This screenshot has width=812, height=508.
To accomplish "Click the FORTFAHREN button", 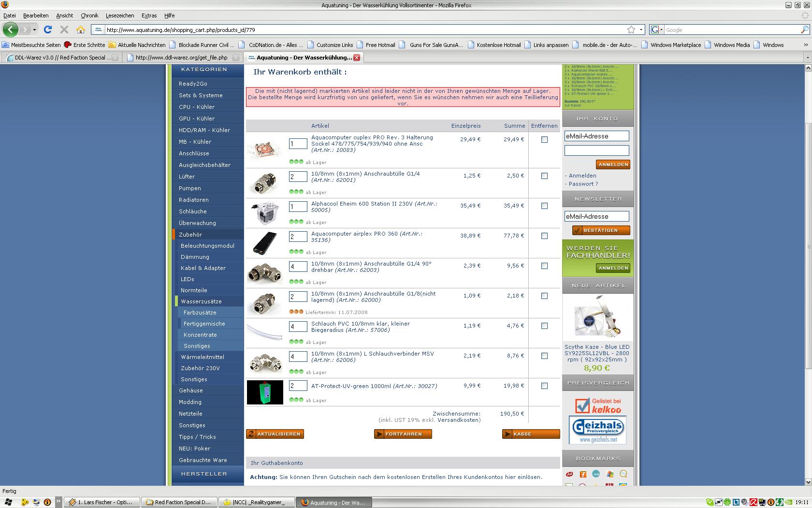I will (403, 434).
